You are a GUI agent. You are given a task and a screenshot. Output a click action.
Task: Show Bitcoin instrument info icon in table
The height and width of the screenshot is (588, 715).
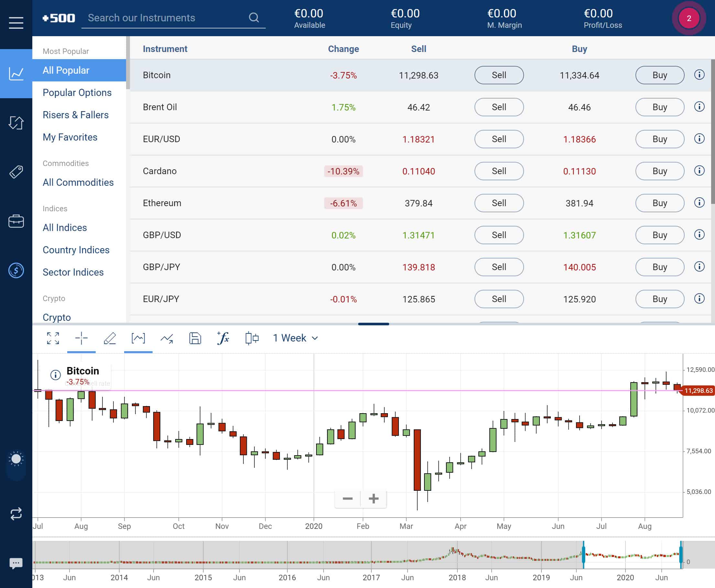699,75
